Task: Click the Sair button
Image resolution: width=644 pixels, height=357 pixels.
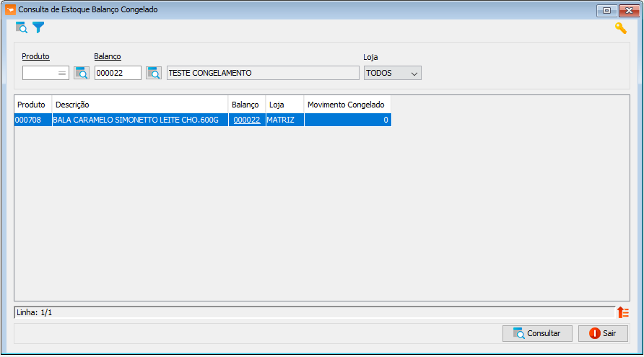Action: (x=603, y=334)
